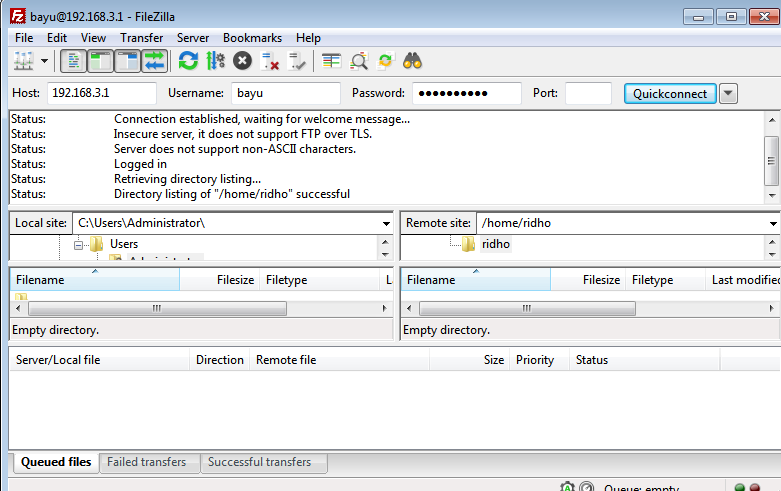The height and width of the screenshot is (491, 781).
Task: Search for files with the binoculars icon
Action: tap(412, 61)
